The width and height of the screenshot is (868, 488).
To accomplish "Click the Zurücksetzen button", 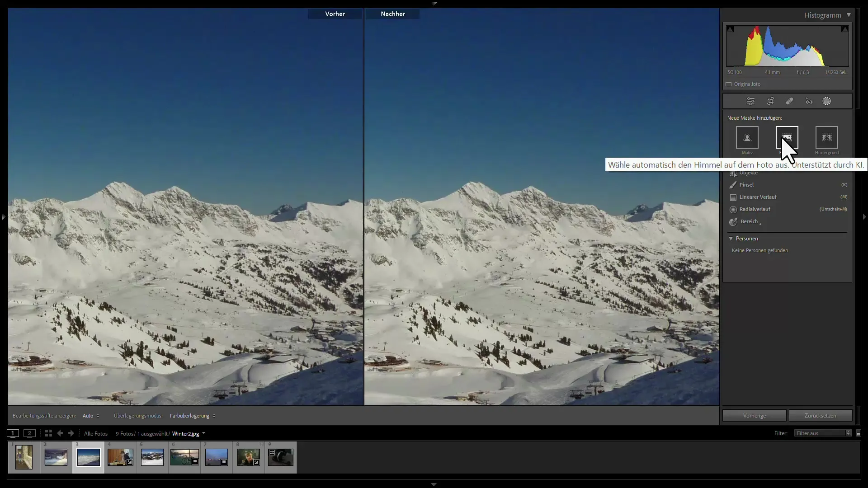I will click(x=820, y=416).
